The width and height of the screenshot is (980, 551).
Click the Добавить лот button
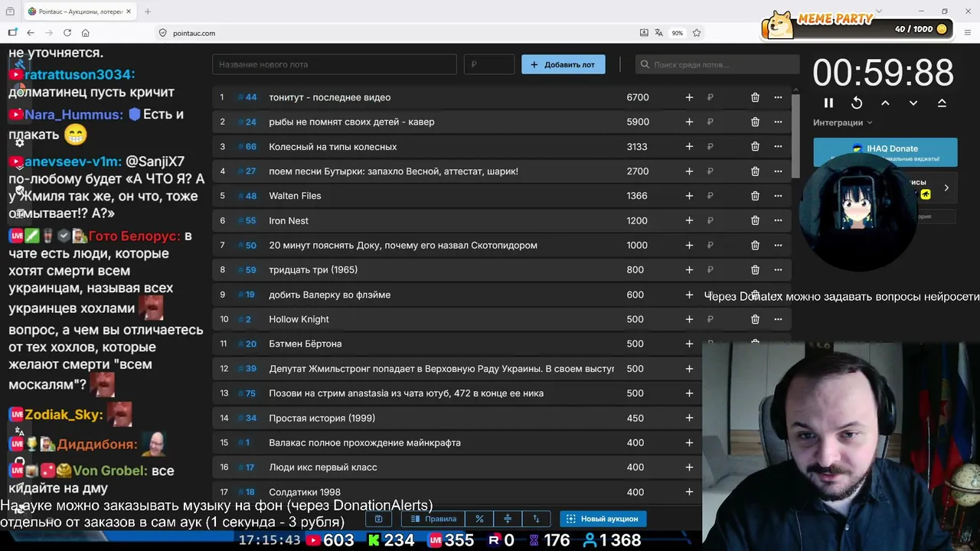pos(563,64)
